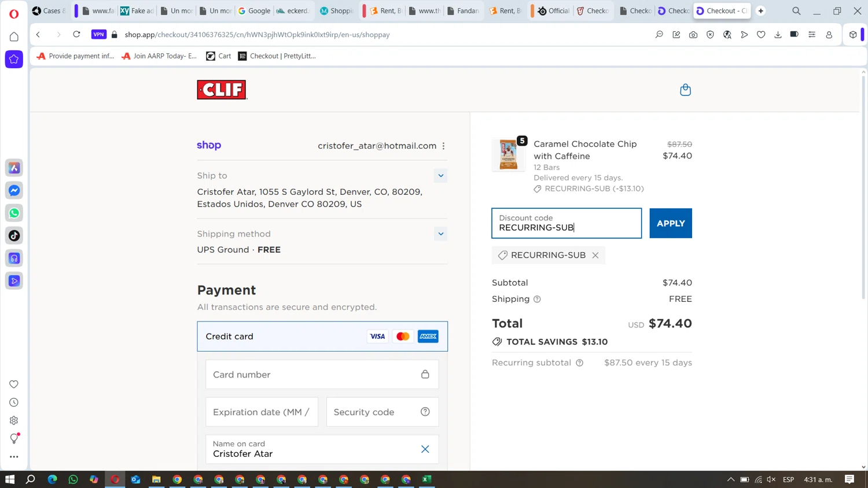868x488 pixels.
Task: Remove the RECURRING-SUB discount tag
Action: [x=595, y=255]
